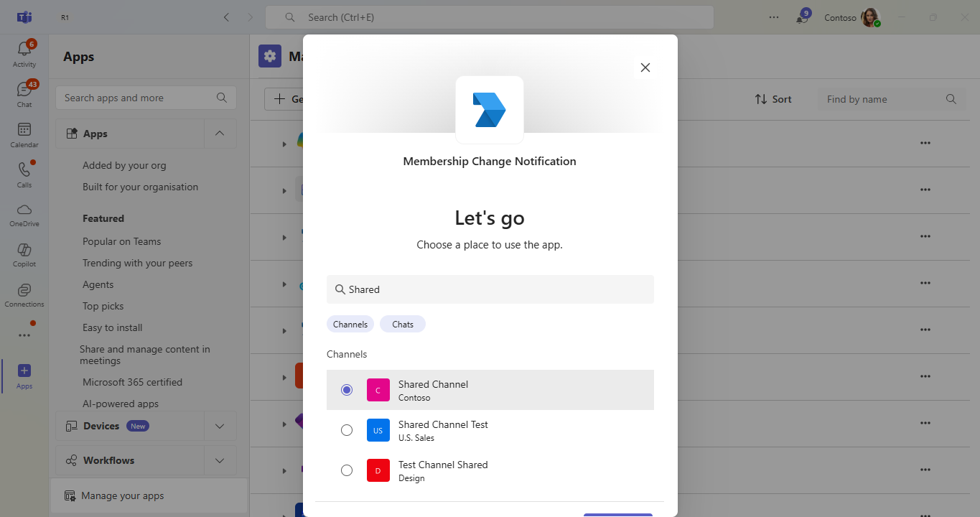Open Easy to install category
This screenshot has width=980, height=517.
(x=113, y=327)
